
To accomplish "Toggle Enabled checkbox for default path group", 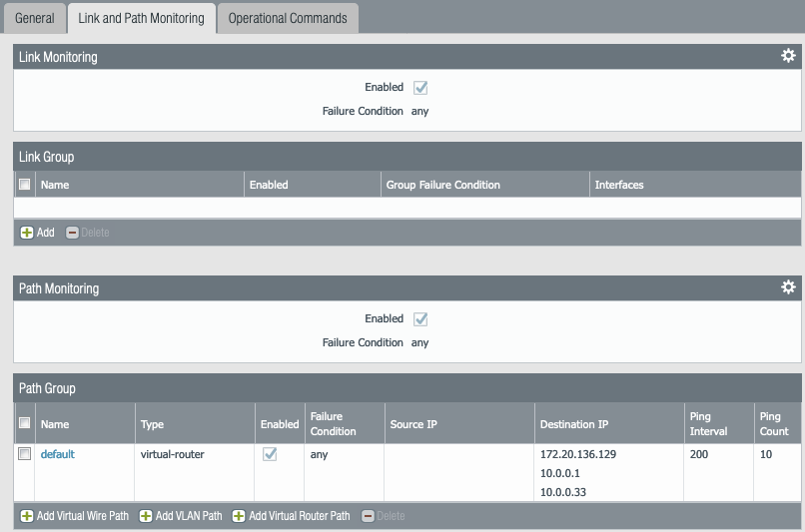I will pos(270,454).
